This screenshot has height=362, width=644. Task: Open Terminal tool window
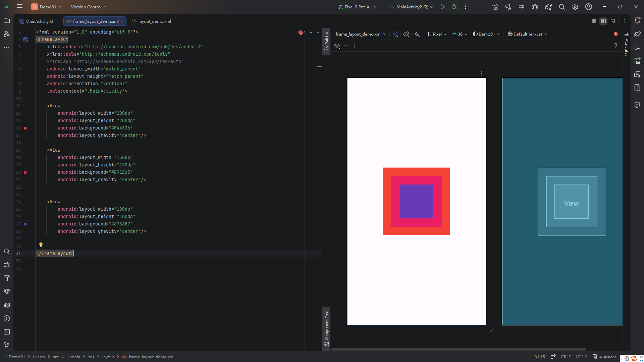tap(7, 332)
